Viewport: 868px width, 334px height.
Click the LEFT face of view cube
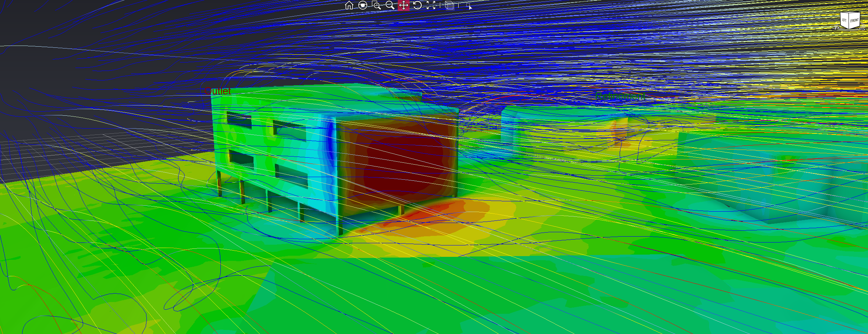[844, 20]
